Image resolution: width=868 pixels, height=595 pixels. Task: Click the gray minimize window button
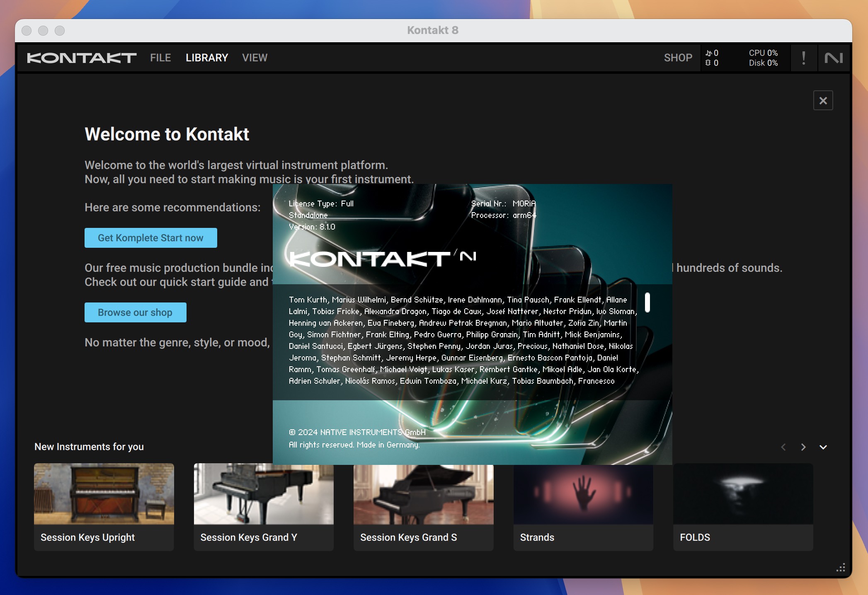[43, 31]
